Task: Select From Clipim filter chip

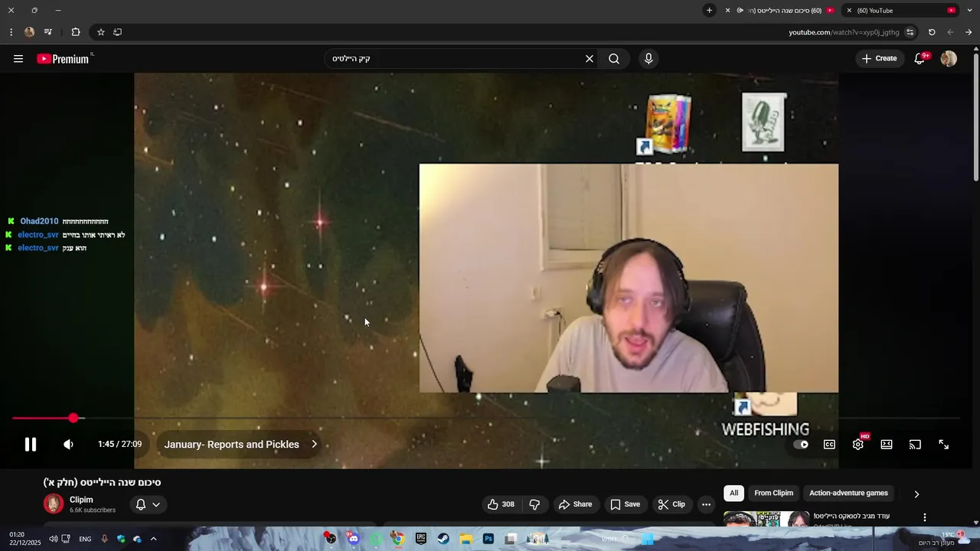Action: [773, 493]
